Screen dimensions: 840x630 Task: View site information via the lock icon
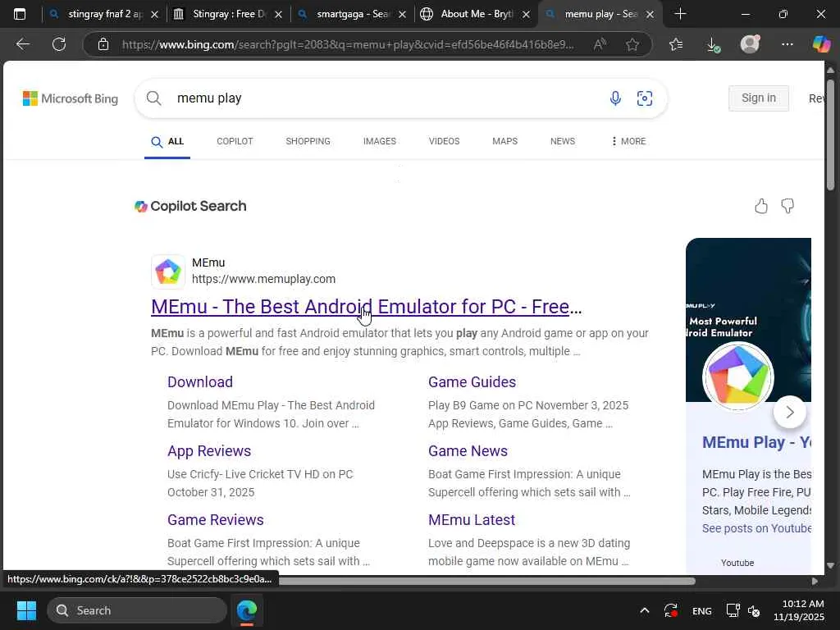103,44
